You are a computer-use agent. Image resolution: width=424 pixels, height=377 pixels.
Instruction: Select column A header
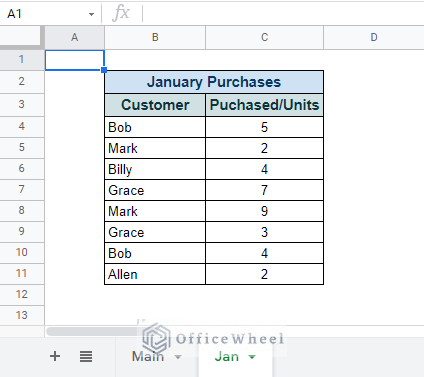[x=75, y=37]
